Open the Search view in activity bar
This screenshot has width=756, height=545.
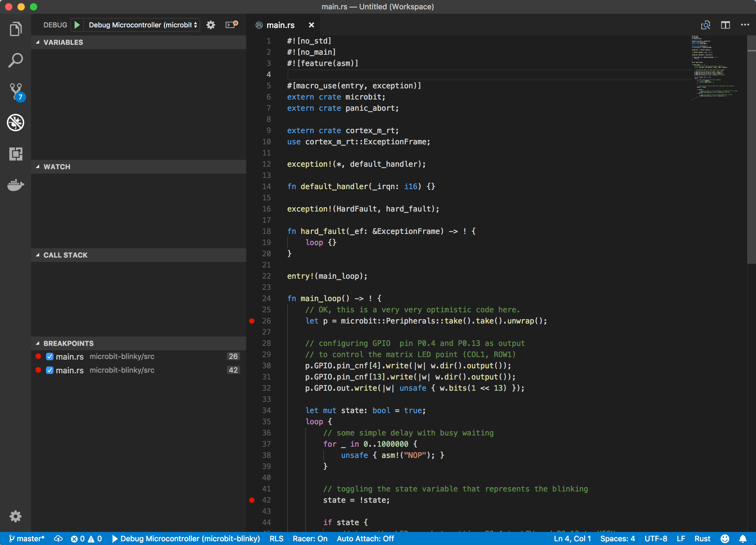[x=15, y=60]
